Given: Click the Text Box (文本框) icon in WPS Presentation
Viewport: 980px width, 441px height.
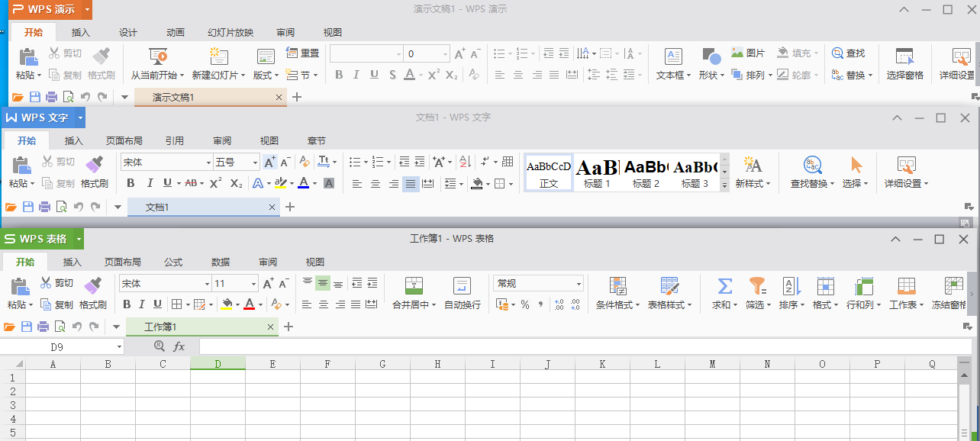Looking at the screenshot, I should point(672,56).
